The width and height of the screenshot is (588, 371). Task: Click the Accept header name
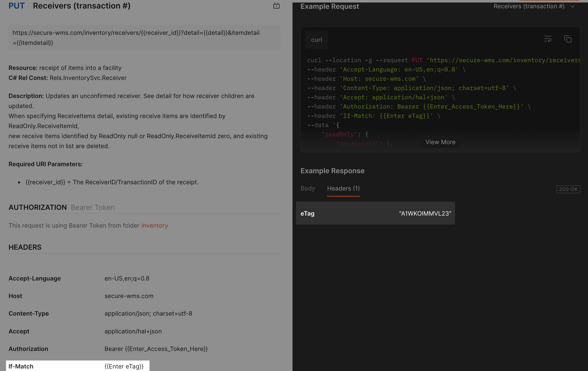[19, 331]
